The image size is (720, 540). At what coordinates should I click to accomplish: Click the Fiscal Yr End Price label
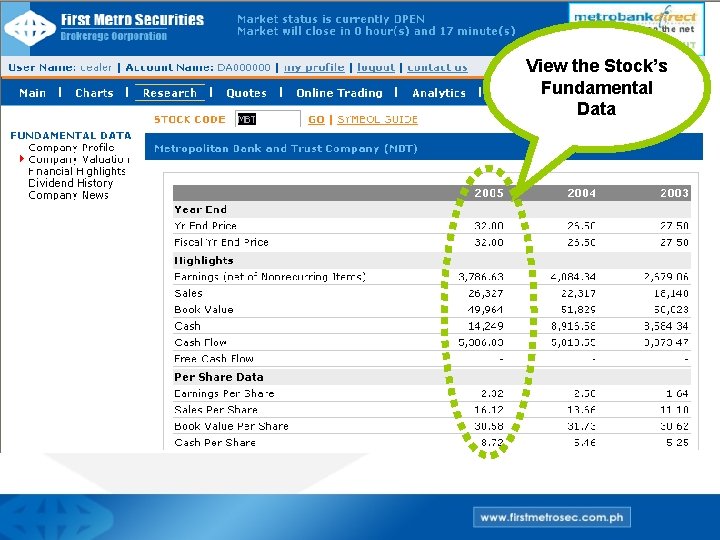click(221, 242)
